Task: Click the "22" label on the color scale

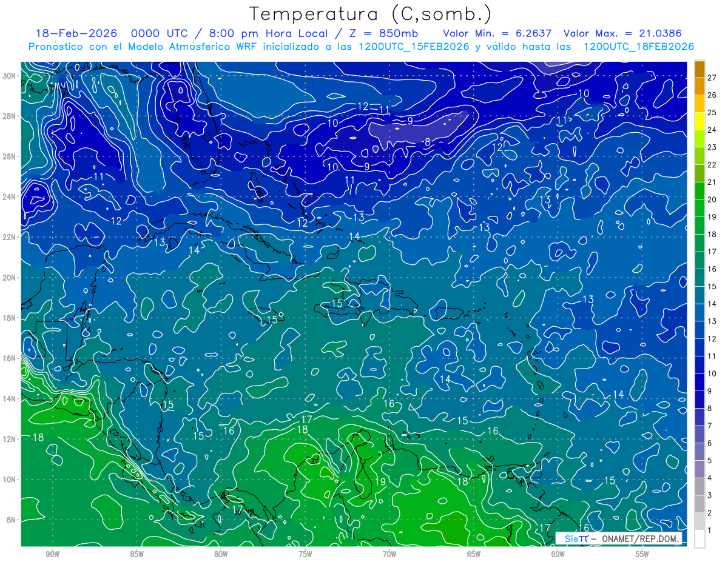Action: coord(712,165)
